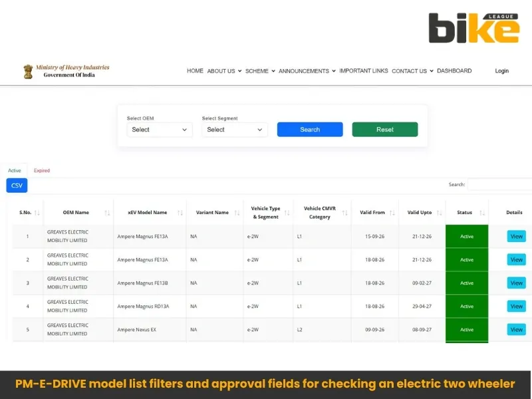Screen dimensions: 532x399
Task: Switch to the Expired tab
Action: coord(42,170)
